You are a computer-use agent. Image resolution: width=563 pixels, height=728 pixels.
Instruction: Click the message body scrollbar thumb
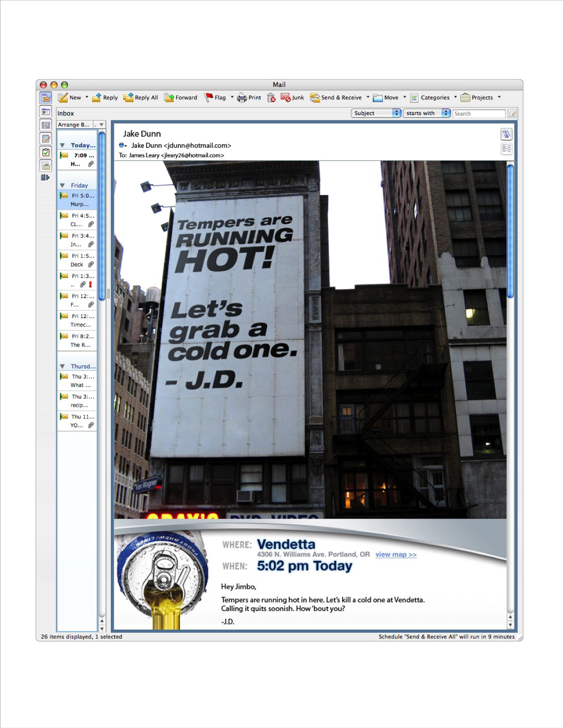510,231
